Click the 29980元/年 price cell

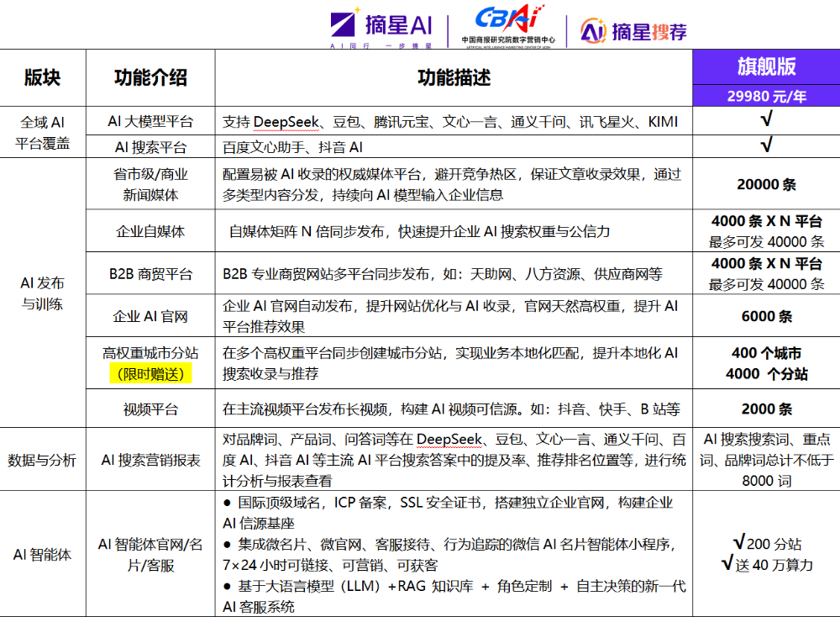pos(766,96)
